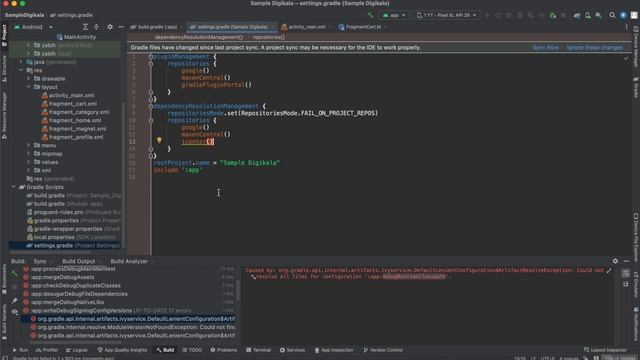640x360 pixels.
Task: Select the app:mergeDebugAssets task row
Action: click(x=63, y=277)
